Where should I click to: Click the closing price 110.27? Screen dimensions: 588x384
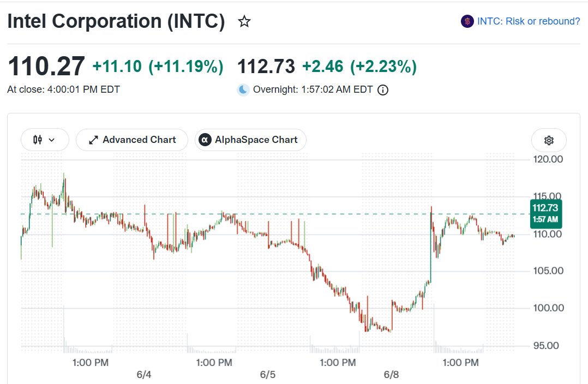pos(46,67)
